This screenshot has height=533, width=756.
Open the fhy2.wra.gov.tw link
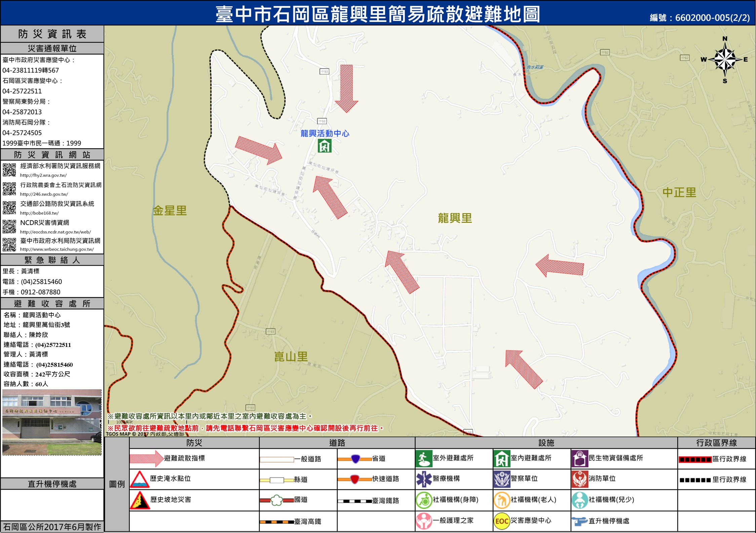coord(43,175)
